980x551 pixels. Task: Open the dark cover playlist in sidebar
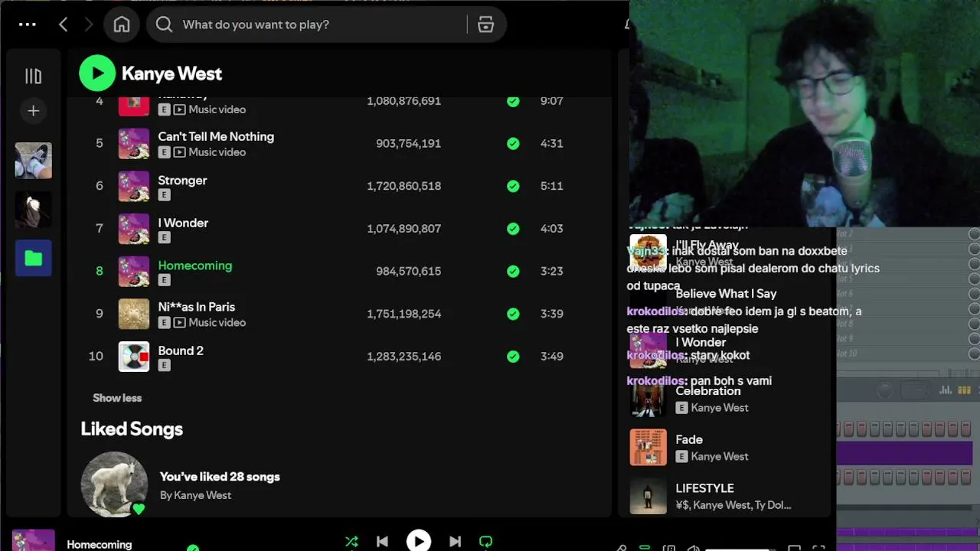33,209
